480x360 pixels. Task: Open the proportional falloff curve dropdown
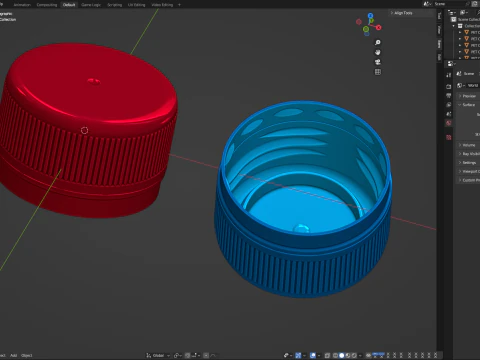click(x=213, y=355)
